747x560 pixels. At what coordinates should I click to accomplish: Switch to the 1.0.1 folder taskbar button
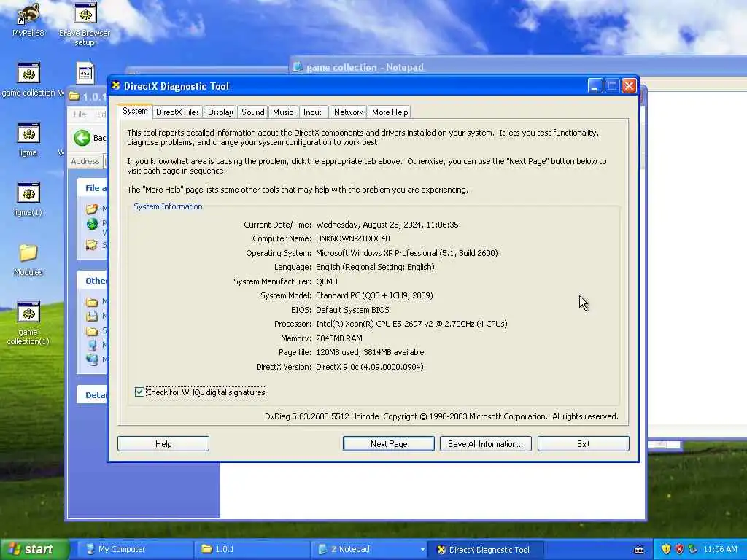pos(252,549)
